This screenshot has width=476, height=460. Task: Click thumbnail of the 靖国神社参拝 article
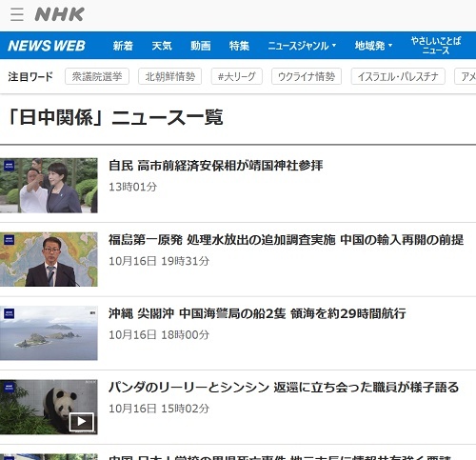click(x=49, y=186)
